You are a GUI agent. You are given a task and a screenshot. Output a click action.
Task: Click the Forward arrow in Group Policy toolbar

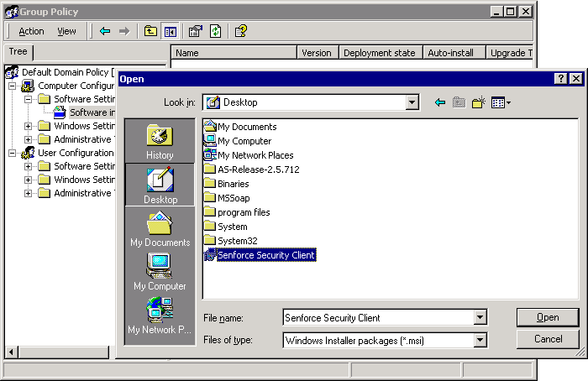coord(124,31)
